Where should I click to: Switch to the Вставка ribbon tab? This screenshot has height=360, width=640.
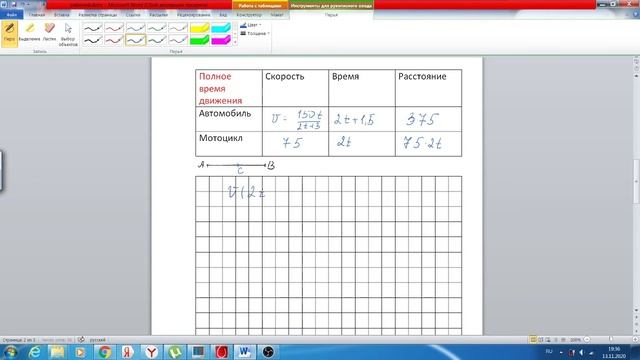[x=62, y=15]
